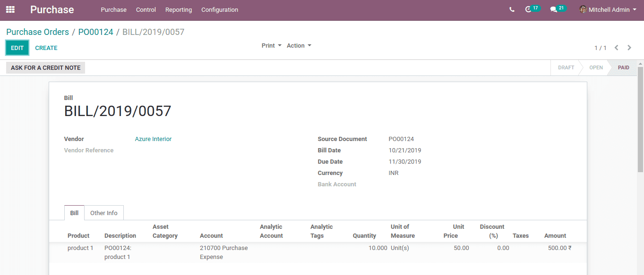Click the Unit of Measure column header

click(x=403, y=231)
